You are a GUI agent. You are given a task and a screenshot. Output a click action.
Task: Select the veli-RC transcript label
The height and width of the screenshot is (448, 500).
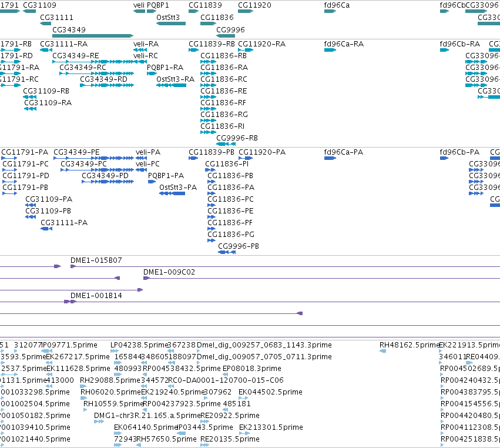[145, 56]
